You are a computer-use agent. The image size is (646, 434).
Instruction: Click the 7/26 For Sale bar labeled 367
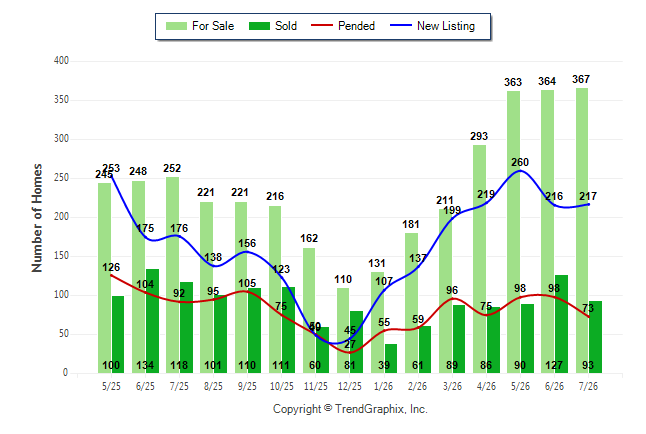582,230
